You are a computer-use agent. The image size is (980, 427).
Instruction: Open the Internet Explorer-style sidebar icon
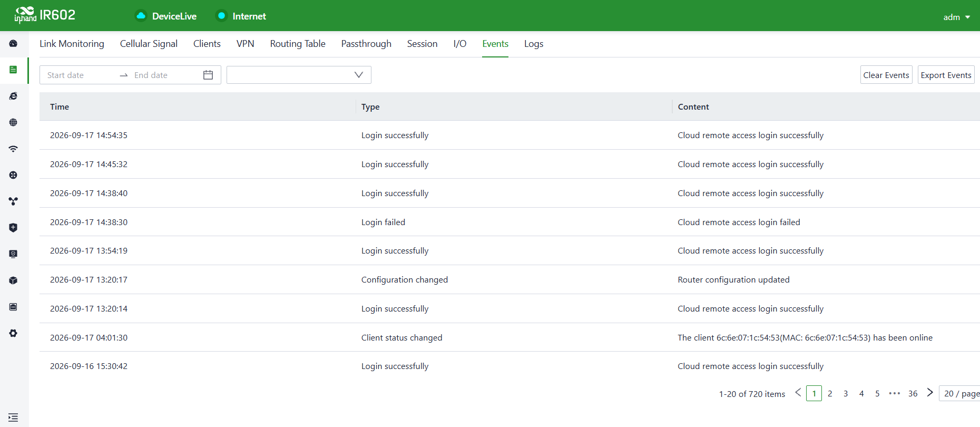click(x=13, y=96)
